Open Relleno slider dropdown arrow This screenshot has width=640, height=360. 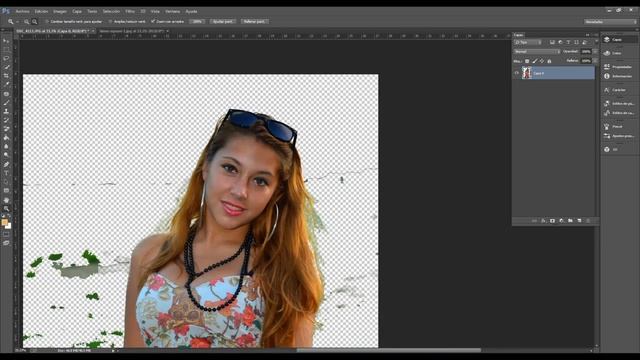(595, 61)
